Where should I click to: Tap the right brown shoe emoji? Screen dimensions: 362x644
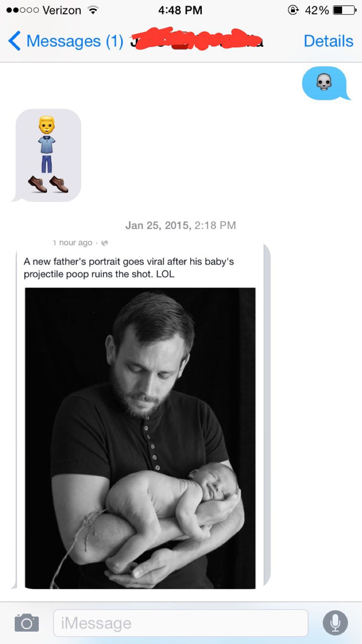point(59,184)
